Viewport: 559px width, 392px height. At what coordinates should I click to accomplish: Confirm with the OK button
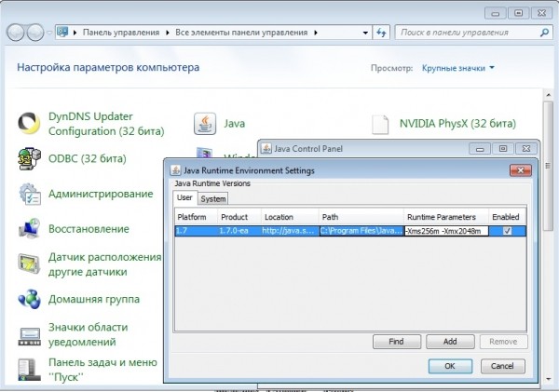450,366
